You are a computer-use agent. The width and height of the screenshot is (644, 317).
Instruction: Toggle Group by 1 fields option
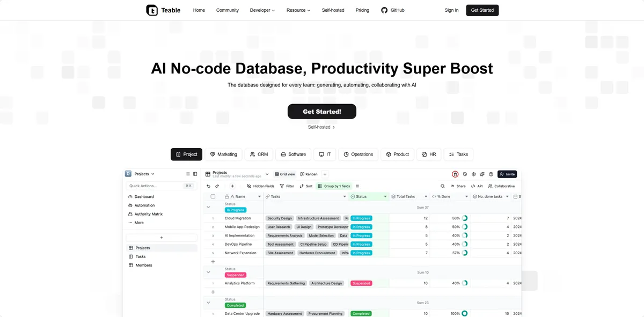(334, 186)
